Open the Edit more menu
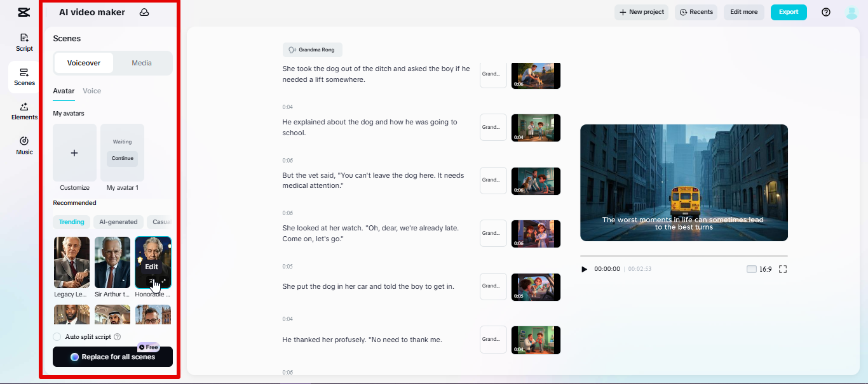868x384 pixels. click(x=743, y=11)
